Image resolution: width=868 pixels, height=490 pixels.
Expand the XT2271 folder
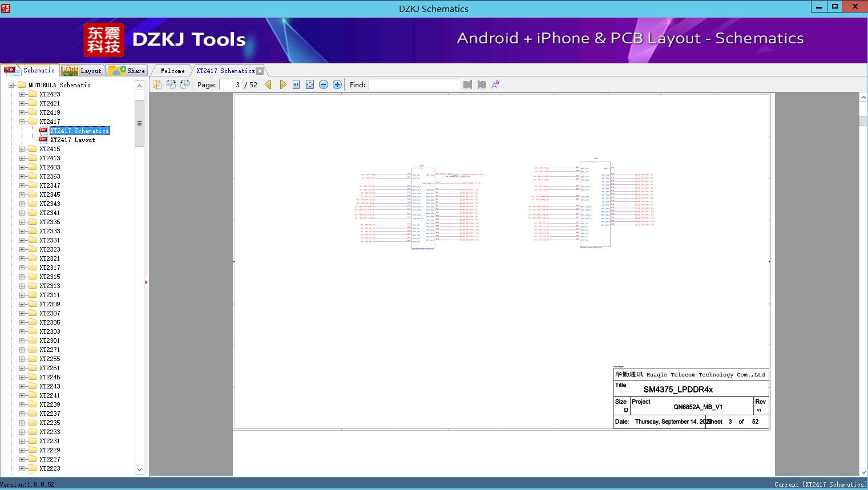22,350
